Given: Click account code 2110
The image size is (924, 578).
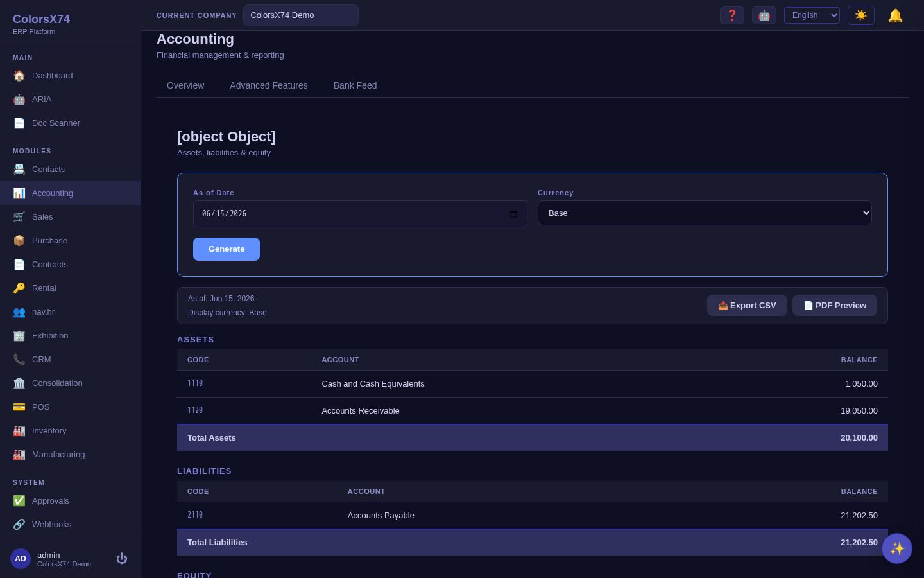Looking at the screenshot, I should [x=195, y=515].
